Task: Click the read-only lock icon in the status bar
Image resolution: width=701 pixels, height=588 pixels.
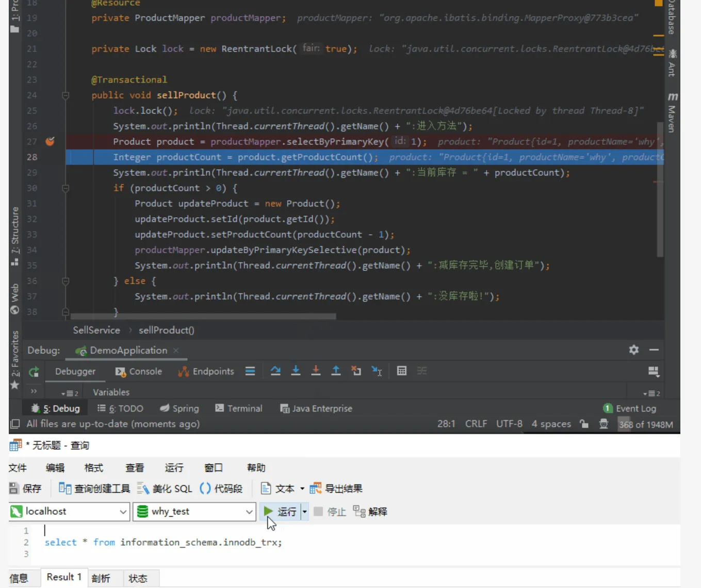Action: 584,424
